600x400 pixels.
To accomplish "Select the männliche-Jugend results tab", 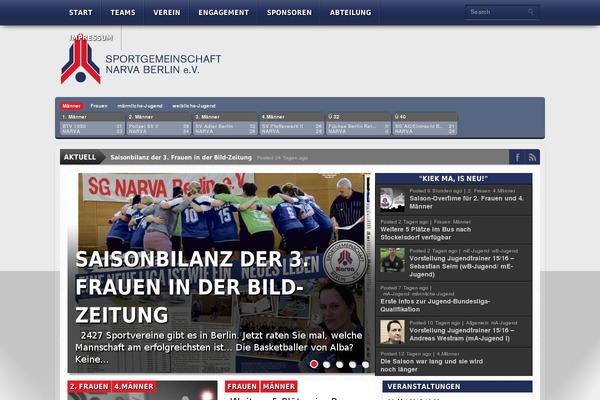I will [x=140, y=106].
